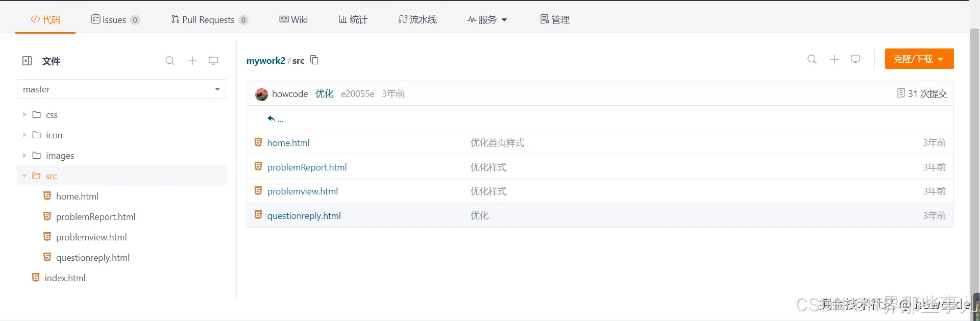Click the HTML icon beside problemview.html in list

(x=258, y=191)
